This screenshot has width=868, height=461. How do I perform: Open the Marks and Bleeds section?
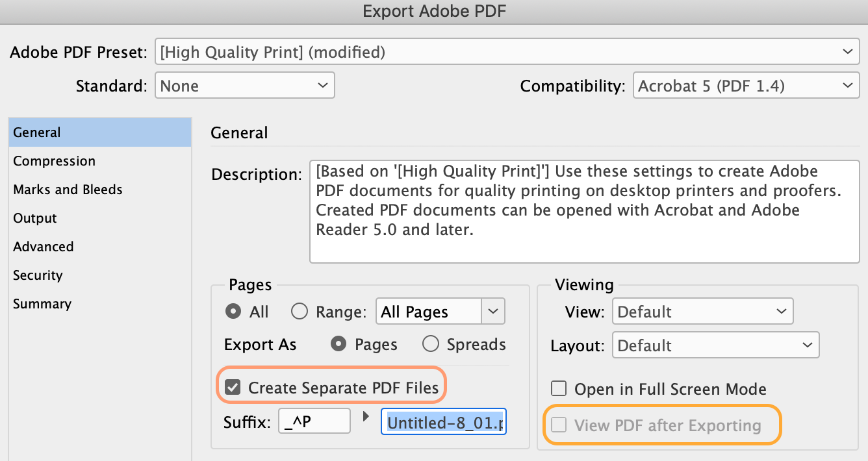(x=68, y=190)
